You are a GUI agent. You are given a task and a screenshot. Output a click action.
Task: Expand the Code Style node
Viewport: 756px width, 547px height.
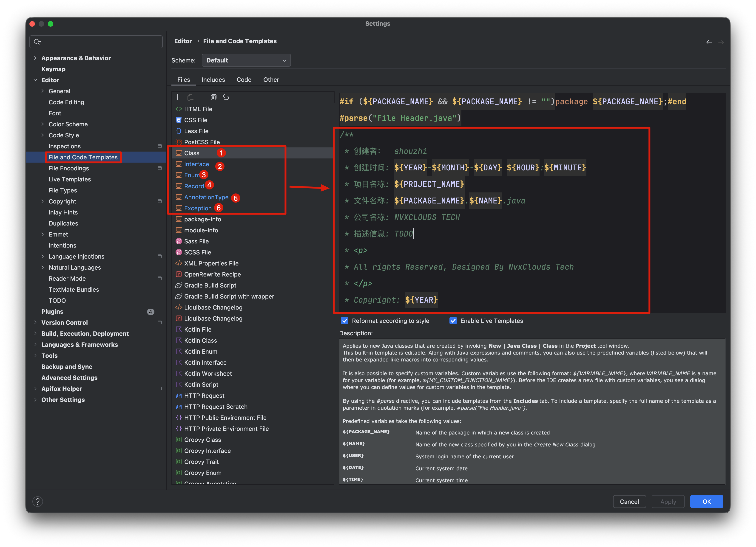(x=43, y=135)
